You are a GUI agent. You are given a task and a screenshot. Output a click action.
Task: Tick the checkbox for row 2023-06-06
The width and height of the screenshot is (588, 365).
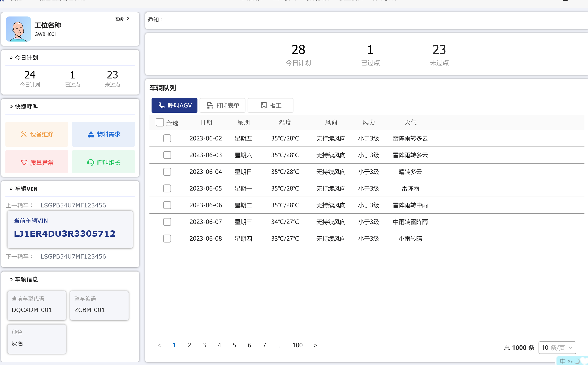(x=167, y=205)
